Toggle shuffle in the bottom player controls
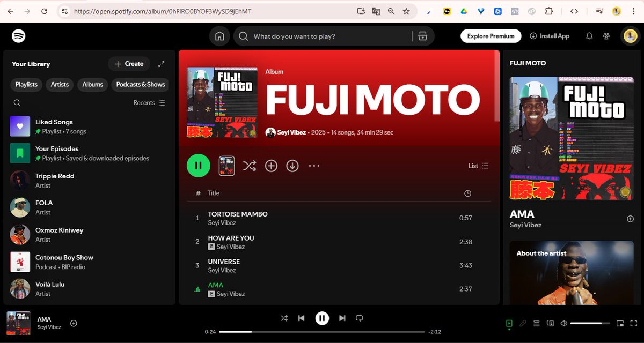Screen dimensions: 644x343 284,318
